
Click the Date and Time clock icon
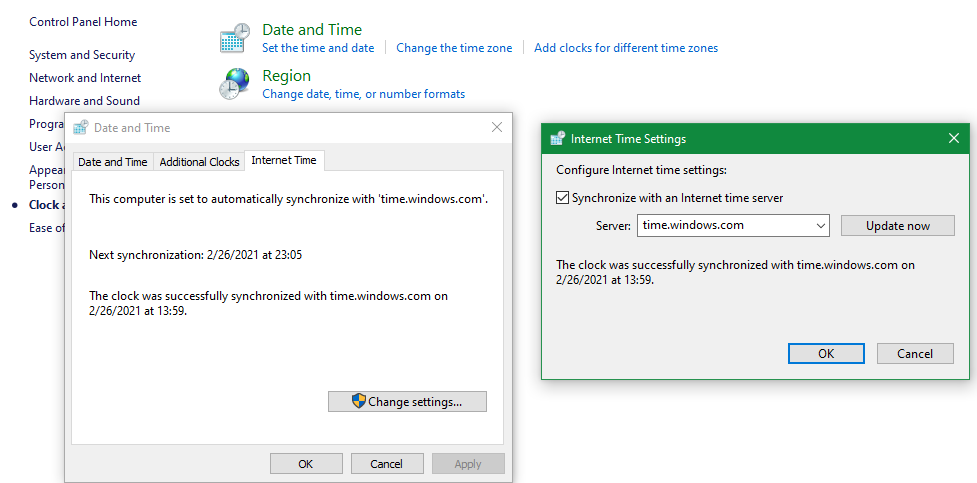click(234, 38)
